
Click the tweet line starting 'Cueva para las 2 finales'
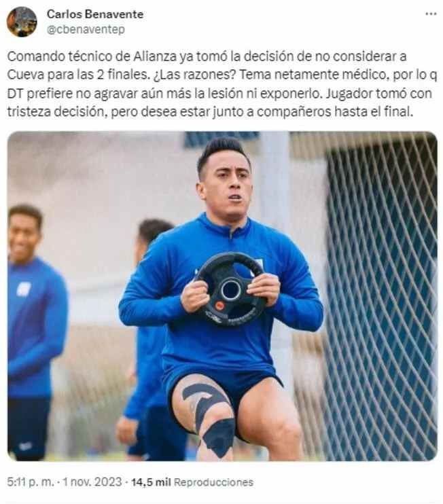click(222, 75)
